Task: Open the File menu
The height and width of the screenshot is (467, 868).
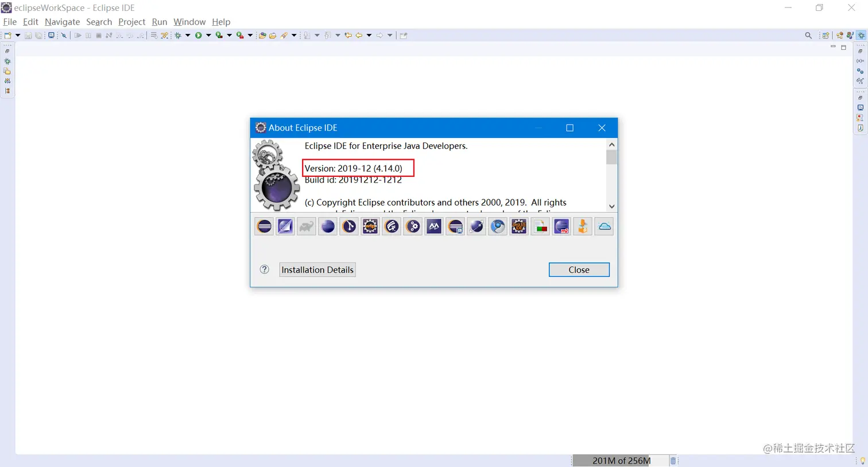Action: pyautogui.click(x=10, y=22)
